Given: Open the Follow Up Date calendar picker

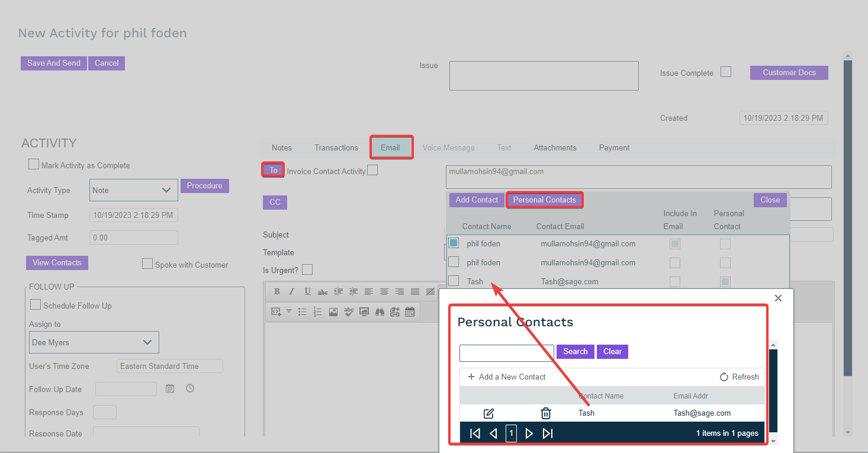Looking at the screenshot, I should click(170, 389).
